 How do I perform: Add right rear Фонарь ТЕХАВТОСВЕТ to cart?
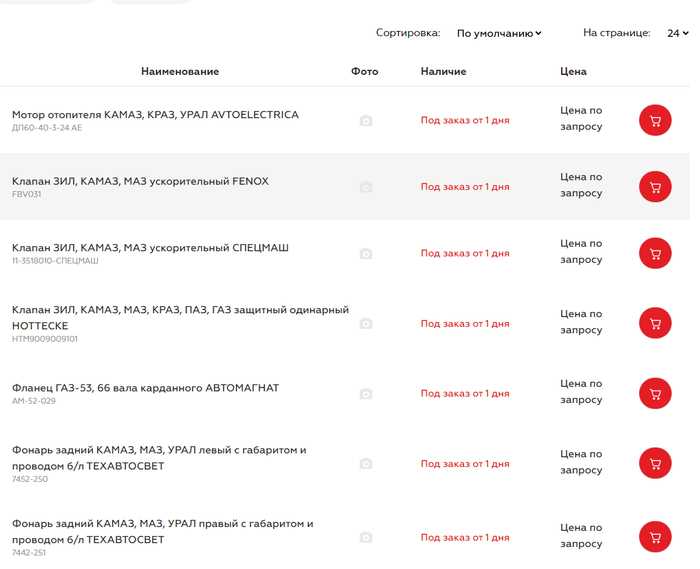click(x=655, y=536)
